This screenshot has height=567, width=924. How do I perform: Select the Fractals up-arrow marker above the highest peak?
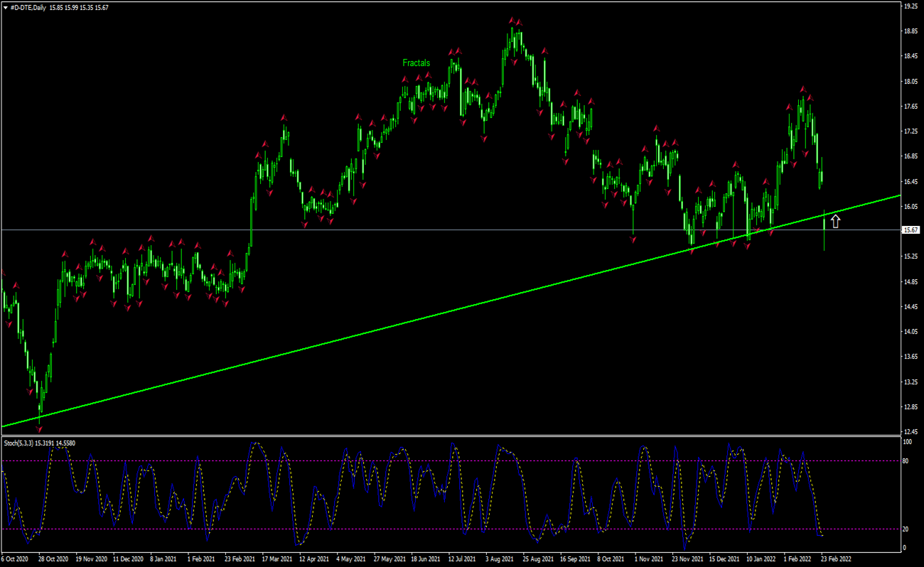pyautogui.click(x=513, y=20)
